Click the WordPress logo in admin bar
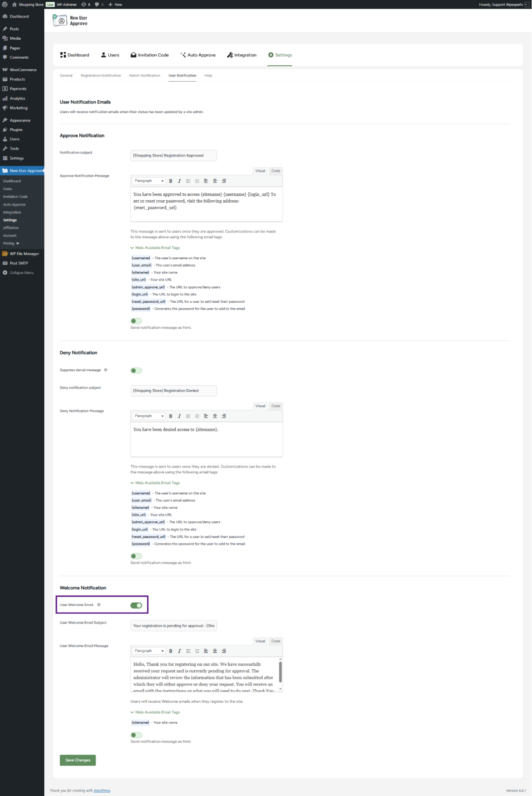Image resolution: width=532 pixels, height=796 pixels. (5, 4)
